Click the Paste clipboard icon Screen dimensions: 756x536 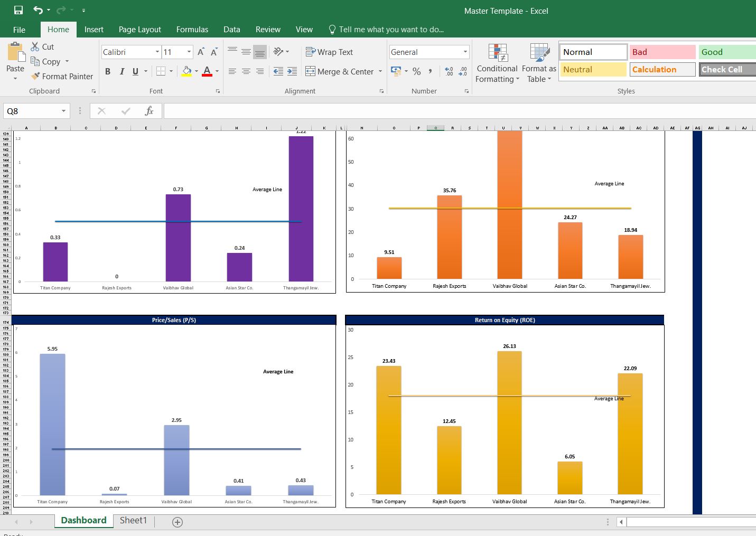pyautogui.click(x=16, y=53)
